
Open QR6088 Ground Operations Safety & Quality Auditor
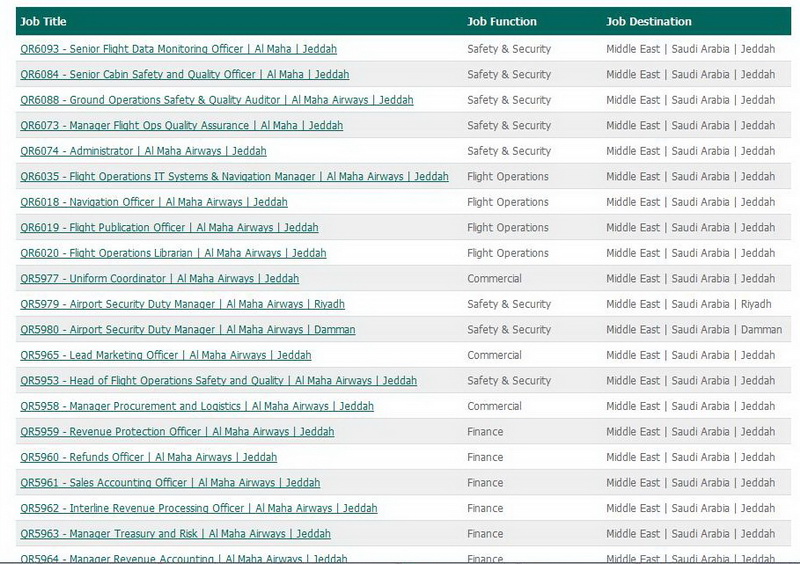coord(217,100)
